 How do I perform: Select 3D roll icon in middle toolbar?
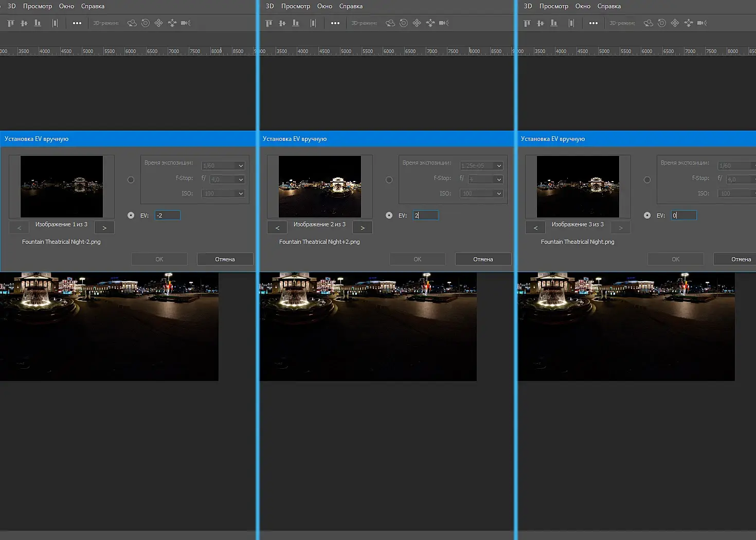[x=404, y=23]
